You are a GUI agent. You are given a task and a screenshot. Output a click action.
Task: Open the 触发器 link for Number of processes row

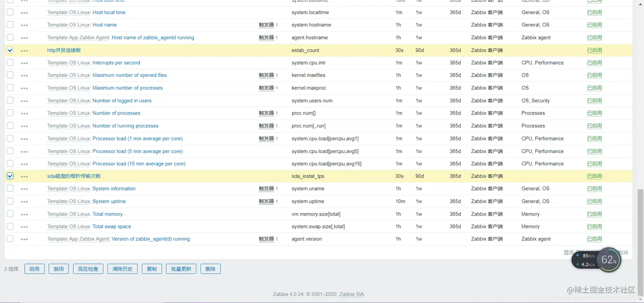266,113
